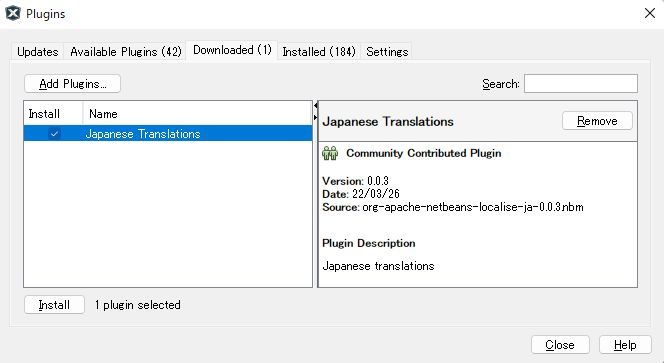Open Help for the Plugins dialog
664x363 pixels.
[625, 345]
